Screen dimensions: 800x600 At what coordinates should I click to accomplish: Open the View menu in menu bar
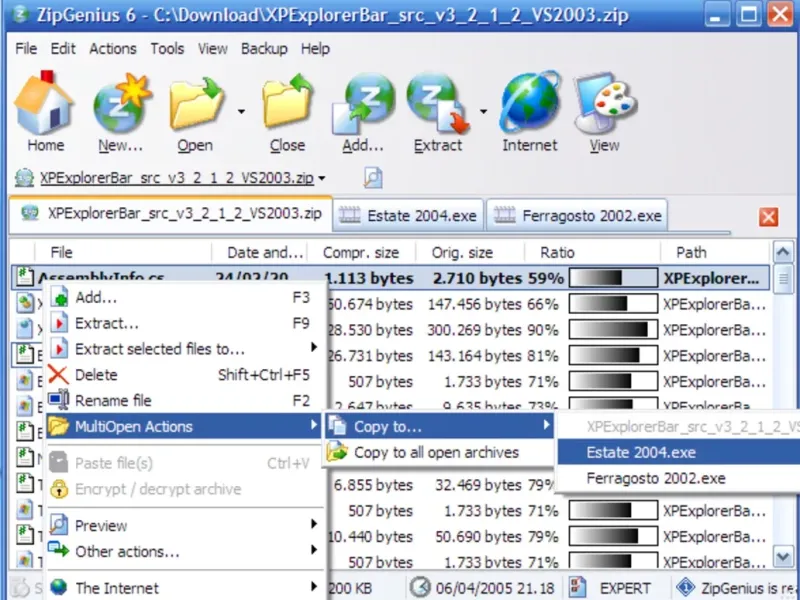(213, 48)
